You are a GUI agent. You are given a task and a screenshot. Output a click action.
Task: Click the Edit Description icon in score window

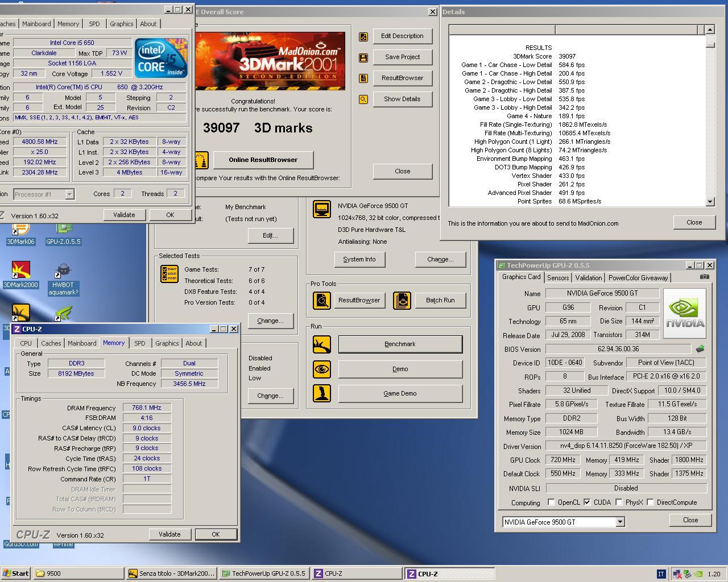pos(363,37)
